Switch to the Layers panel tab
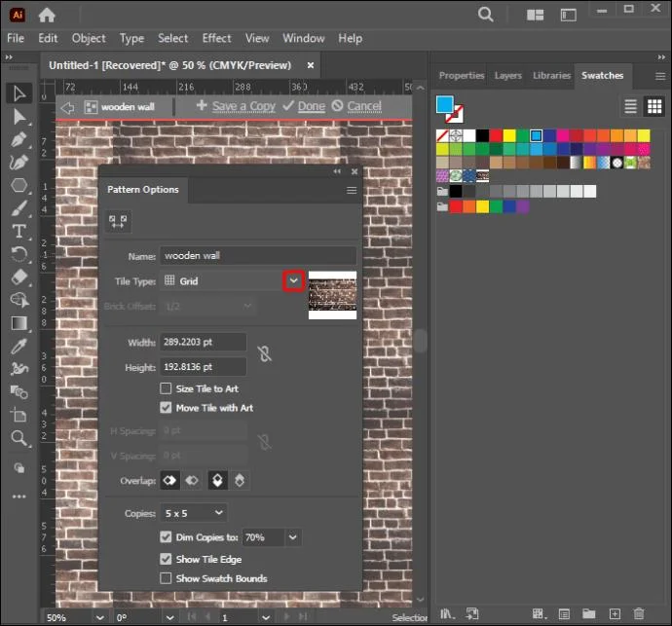 pyautogui.click(x=507, y=75)
